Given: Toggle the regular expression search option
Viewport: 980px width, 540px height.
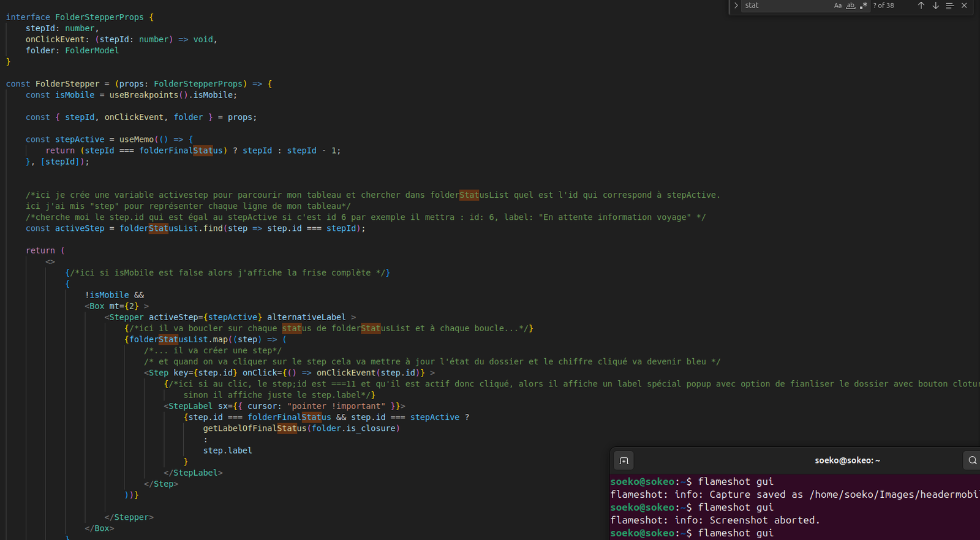Looking at the screenshot, I should pyautogui.click(x=864, y=6).
